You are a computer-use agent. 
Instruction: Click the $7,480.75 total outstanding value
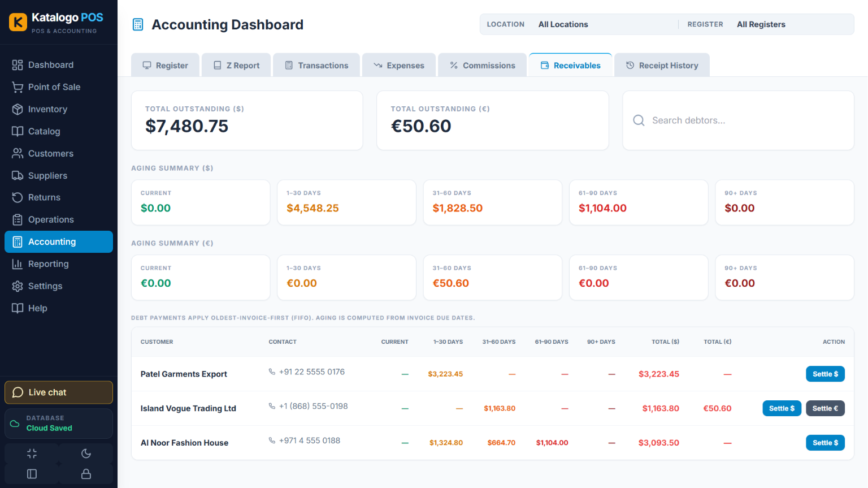coord(187,126)
